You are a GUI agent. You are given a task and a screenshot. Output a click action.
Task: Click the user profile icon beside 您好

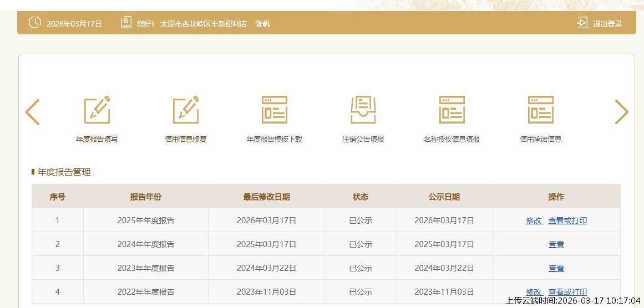[126, 23]
